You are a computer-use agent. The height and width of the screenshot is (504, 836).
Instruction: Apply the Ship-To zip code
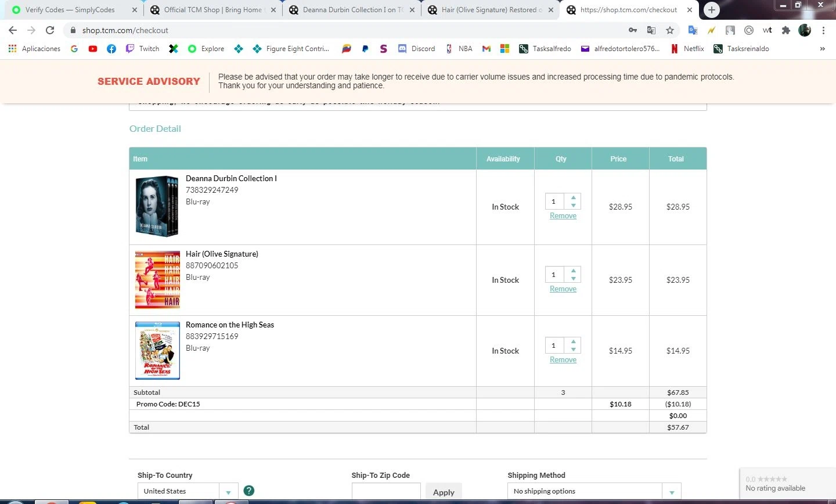[444, 492]
